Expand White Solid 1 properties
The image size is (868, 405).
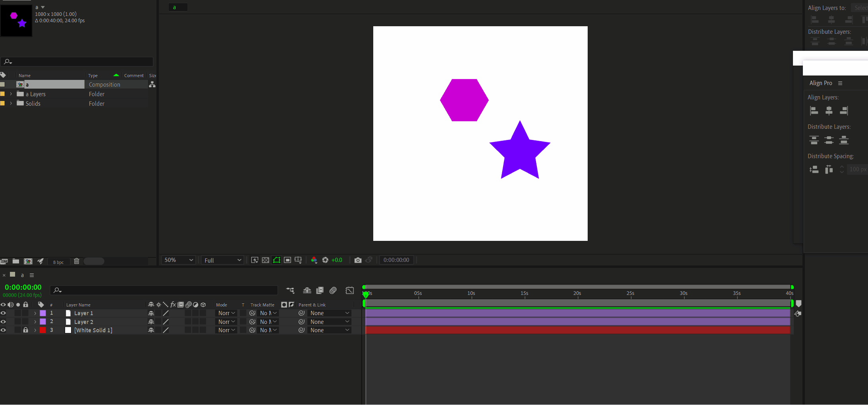[x=35, y=330]
